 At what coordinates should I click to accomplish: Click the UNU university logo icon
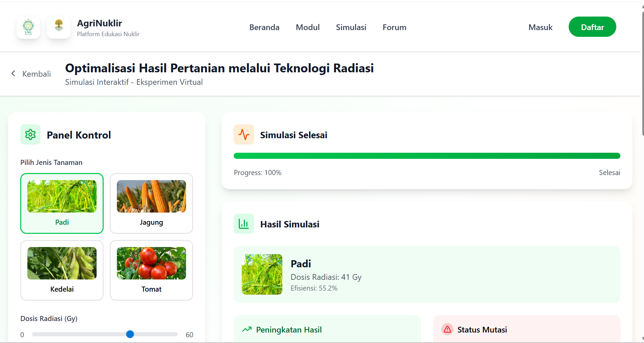[x=28, y=27]
